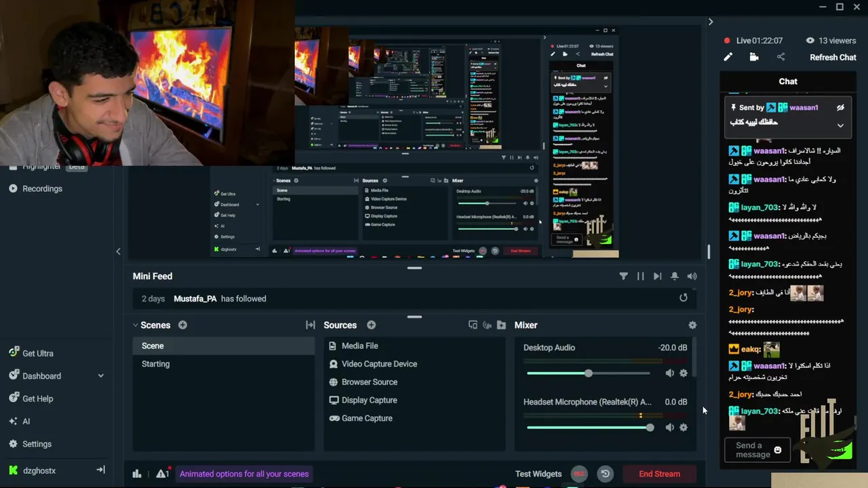Toggle Mini Feed alert notifications bell
The height and width of the screenshot is (488, 868).
(x=674, y=277)
